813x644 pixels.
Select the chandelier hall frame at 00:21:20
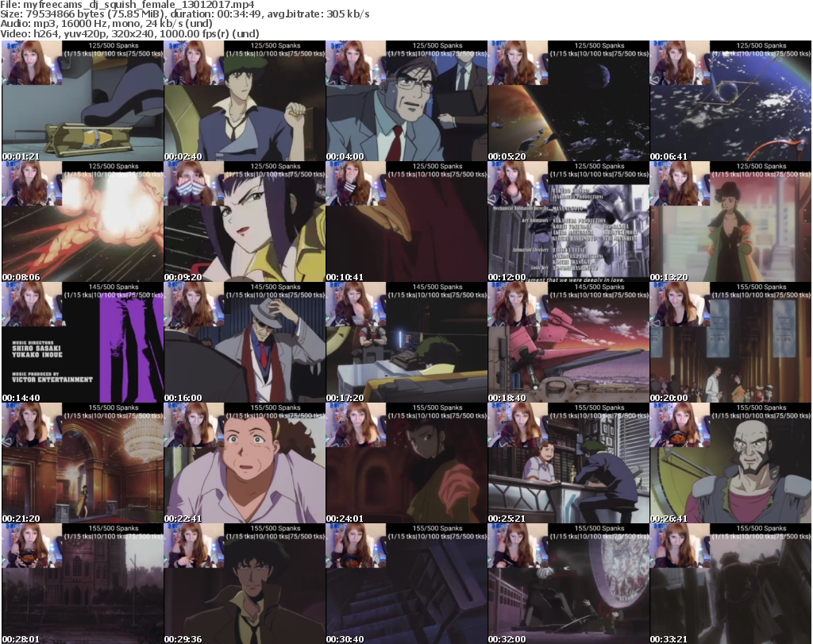[x=83, y=464]
